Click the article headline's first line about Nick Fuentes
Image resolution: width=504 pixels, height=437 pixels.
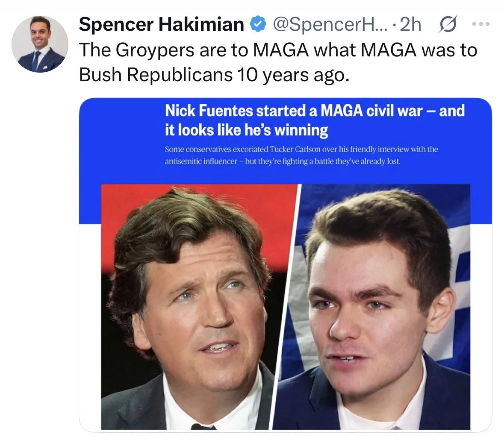tap(314, 111)
